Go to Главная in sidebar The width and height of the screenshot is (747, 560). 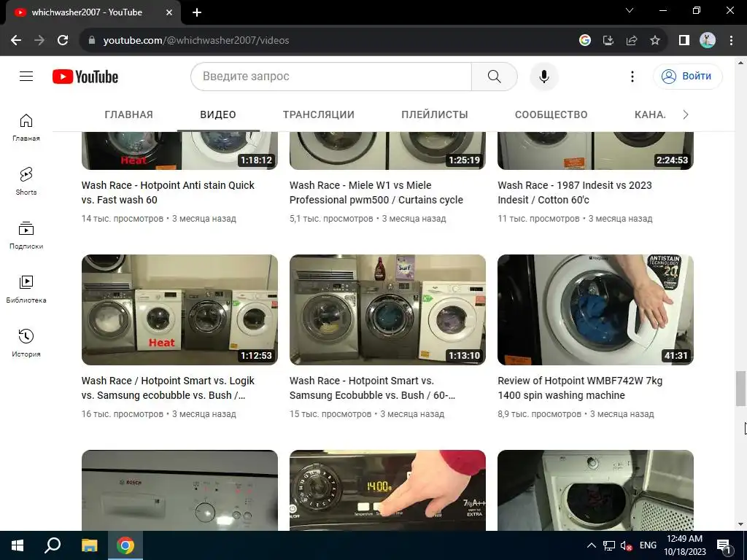click(26, 127)
